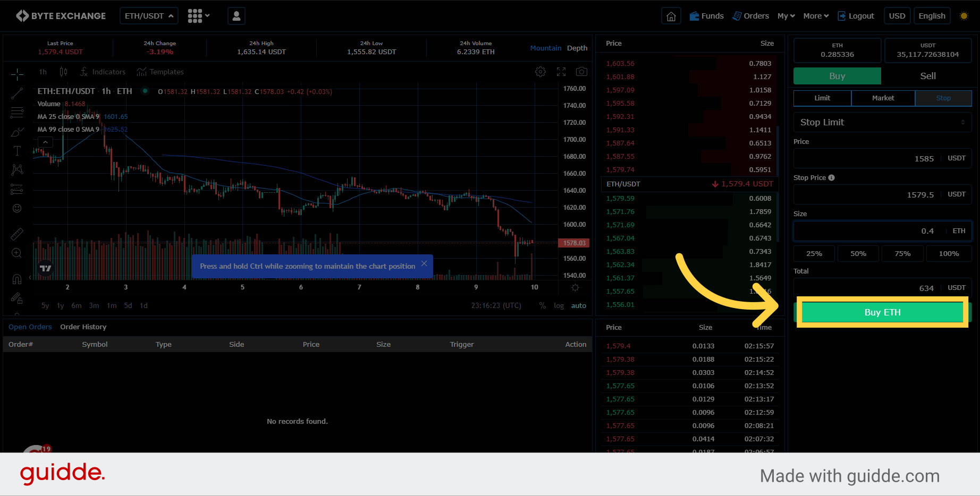This screenshot has height=496, width=980.
Task: Open the USD currency selector
Action: pyautogui.click(x=897, y=16)
